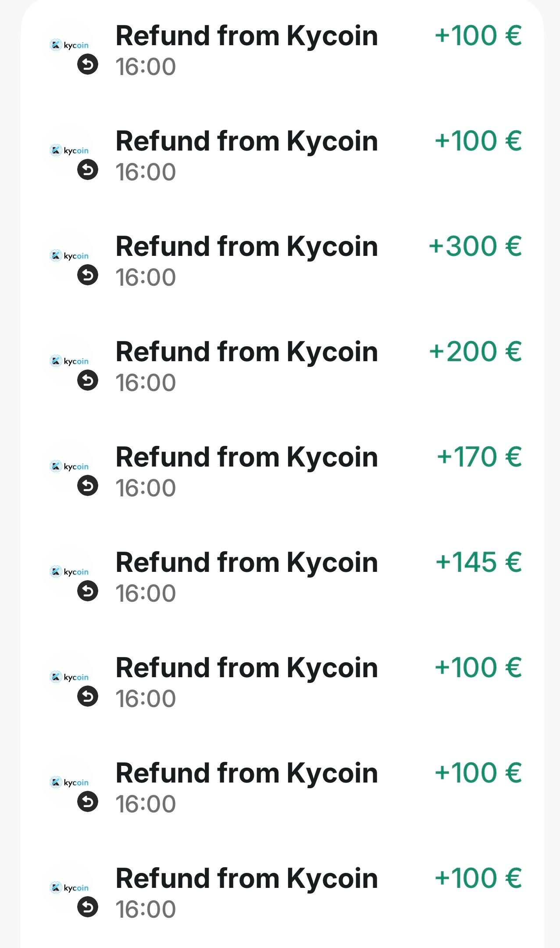Click the +170 € amount
This screenshot has width=560, height=948.
[x=479, y=457]
